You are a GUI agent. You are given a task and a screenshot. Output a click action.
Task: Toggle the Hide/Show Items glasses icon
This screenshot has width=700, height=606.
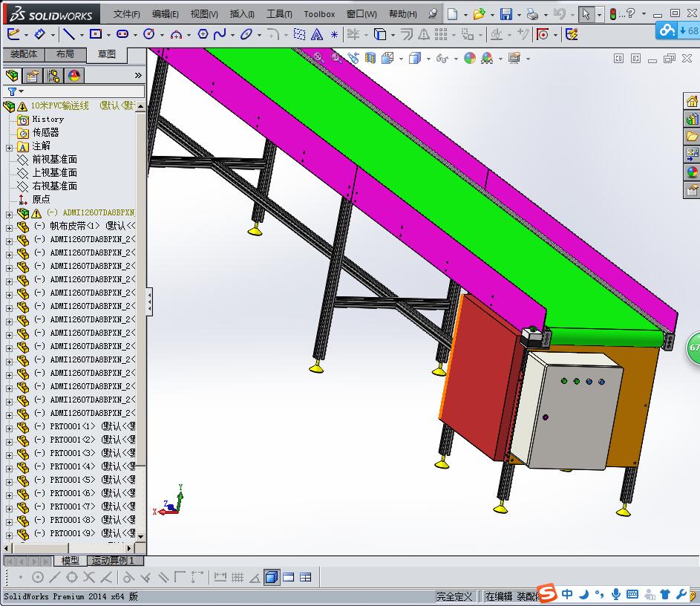tap(442, 57)
